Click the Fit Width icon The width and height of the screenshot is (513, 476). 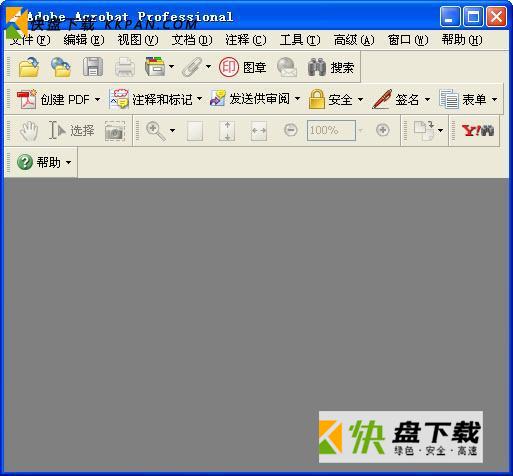tap(259, 131)
